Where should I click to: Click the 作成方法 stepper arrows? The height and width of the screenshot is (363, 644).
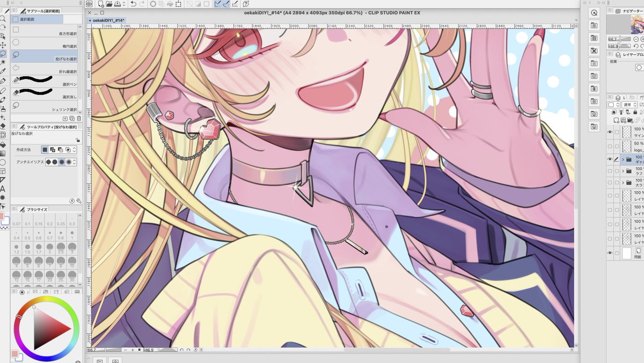pos(75,150)
